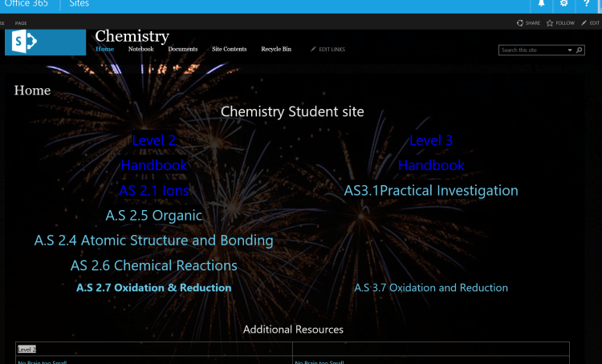Open the Documents navigation link

pos(183,49)
